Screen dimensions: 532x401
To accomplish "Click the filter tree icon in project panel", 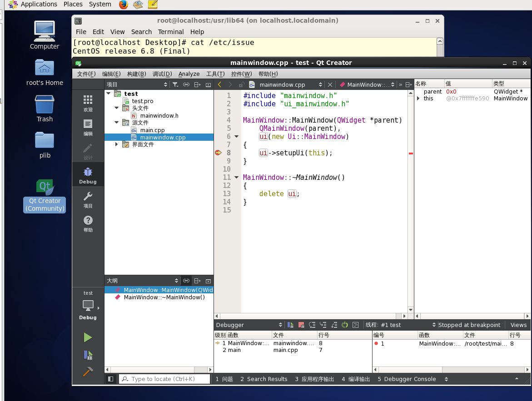I will [175, 84].
